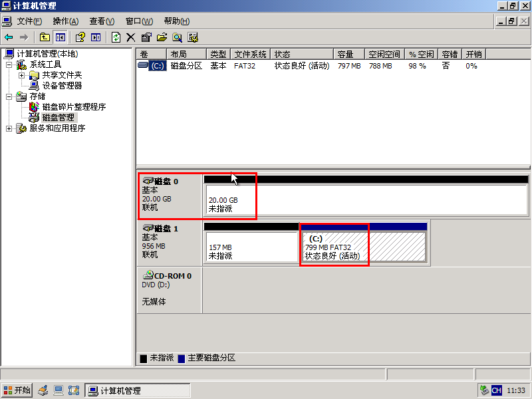Image resolution: width=532 pixels, height=399 pixels.
Task: Click the blue 主要磁盘分区 legend swatch
Action: 181,358
